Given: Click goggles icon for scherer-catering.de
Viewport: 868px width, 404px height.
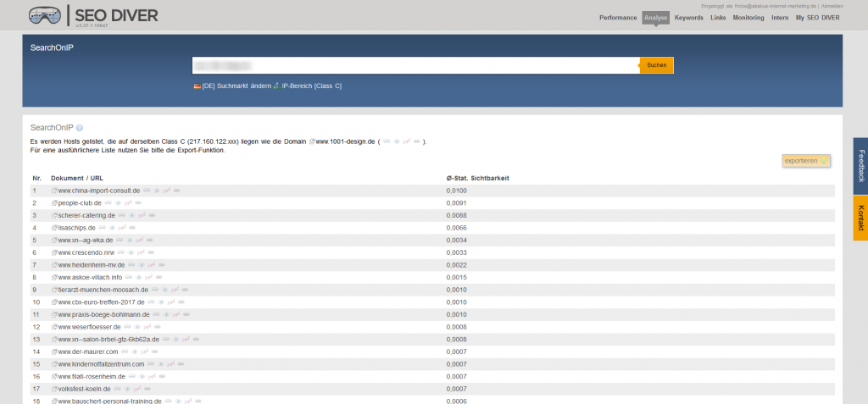Looking at the screenshot, I should pos(121,215).
